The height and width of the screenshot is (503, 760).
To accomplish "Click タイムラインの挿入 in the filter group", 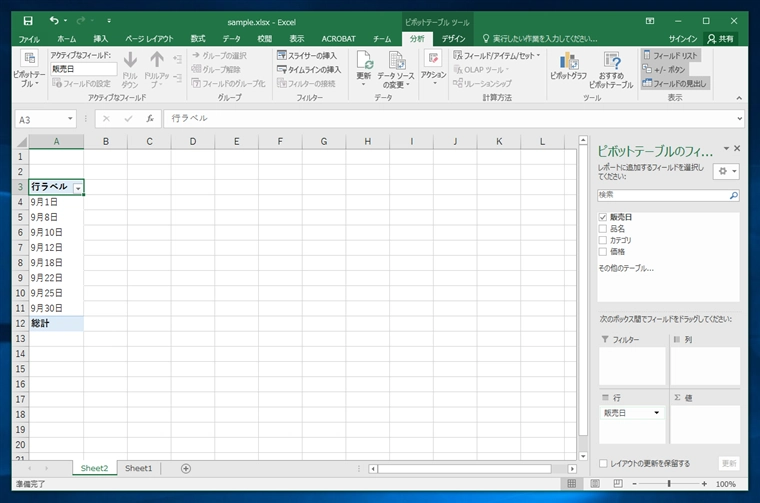I will 309,69.
